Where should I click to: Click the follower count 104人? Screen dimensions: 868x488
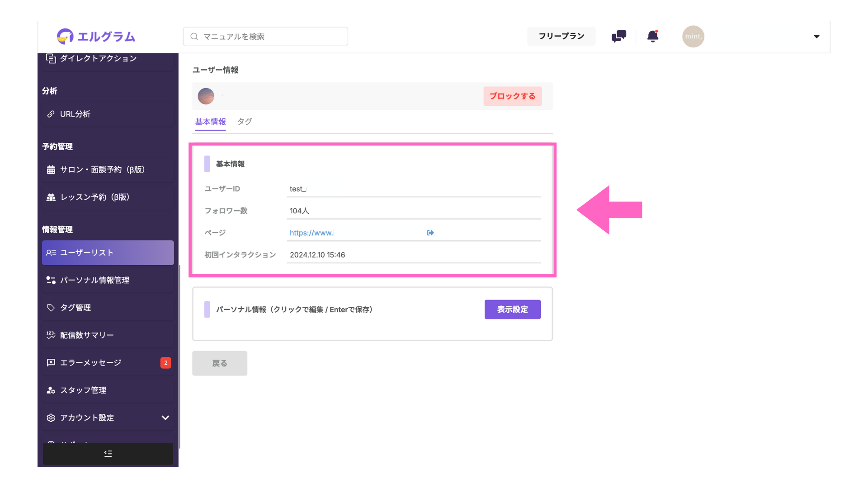[299, 211]
